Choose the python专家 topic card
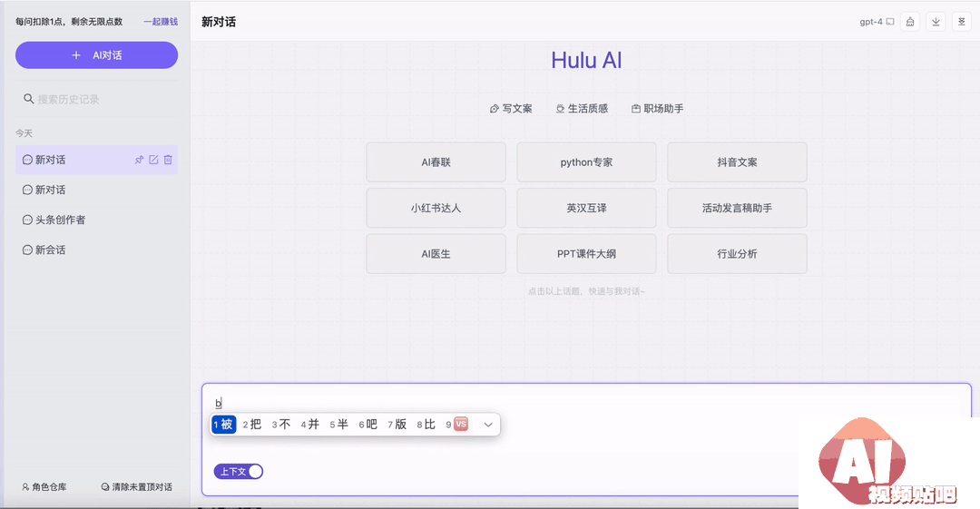The height and width of the screenshot is (509, 980). click(586, 162)
